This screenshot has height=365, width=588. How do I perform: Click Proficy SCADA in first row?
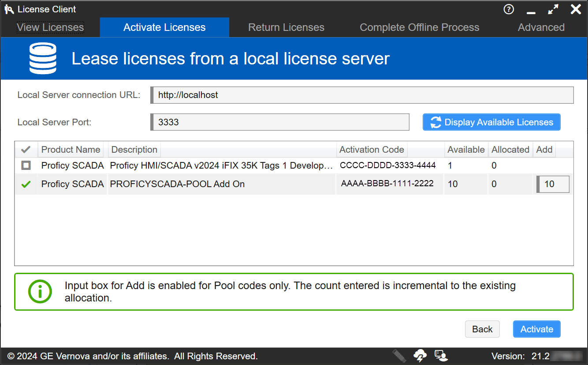pos(72,166)
